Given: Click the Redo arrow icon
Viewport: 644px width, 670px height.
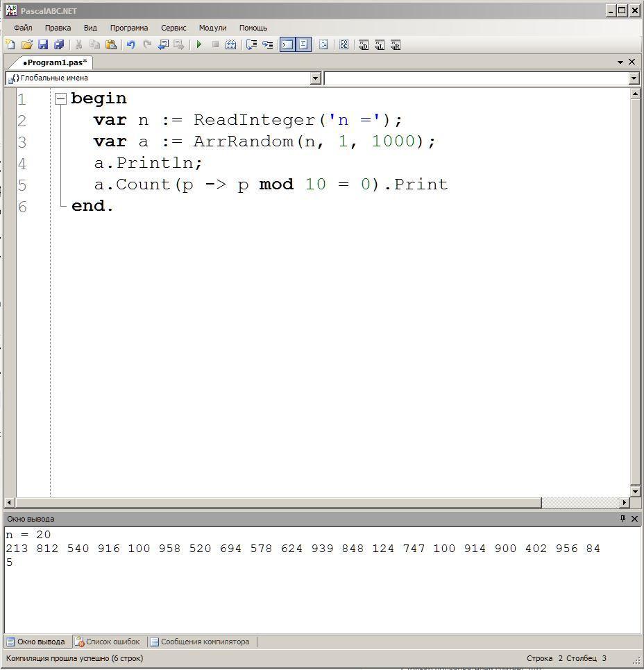Looking at the screenshot, I should click(147, 44).
